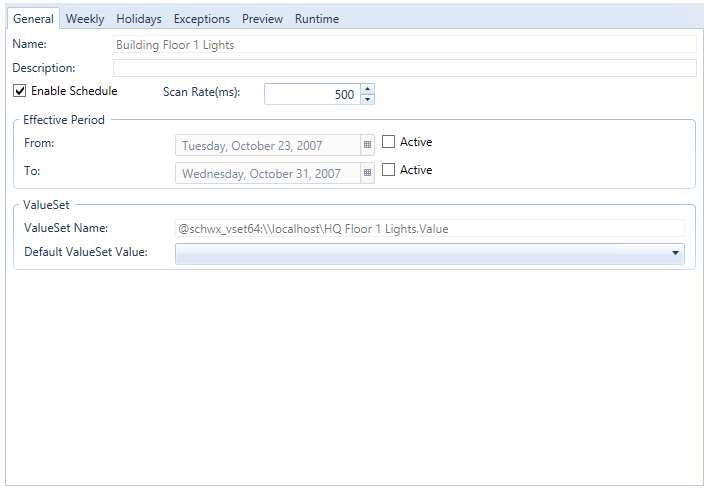Click the ValueSet Name field
The width and height of the screenshot is (711, 490).
[x=430, y=228]
